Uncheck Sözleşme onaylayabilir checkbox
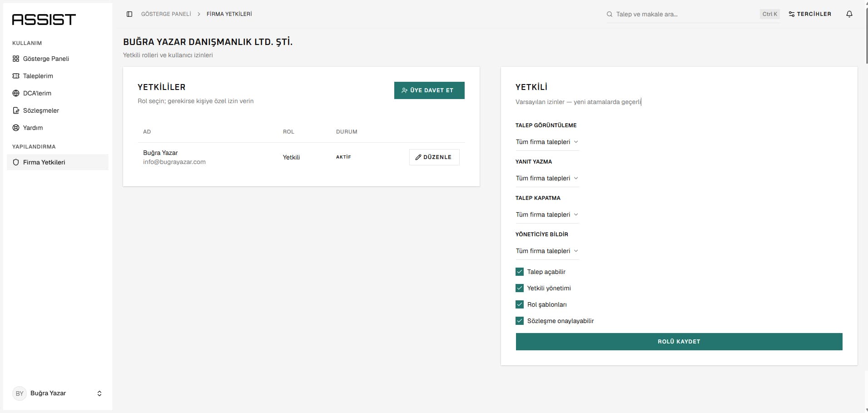Image resolution: width=868 pixels, height=413 pixels. [x=520, y=321]
